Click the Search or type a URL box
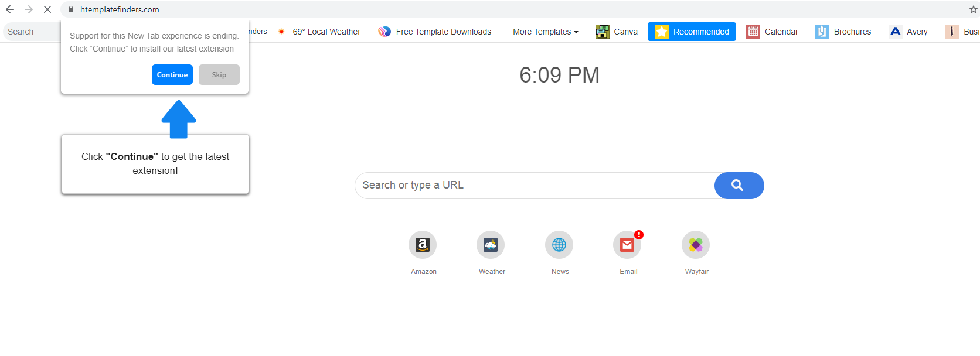The width and height of the screenshot is (980, 356). tap(535, 185)
